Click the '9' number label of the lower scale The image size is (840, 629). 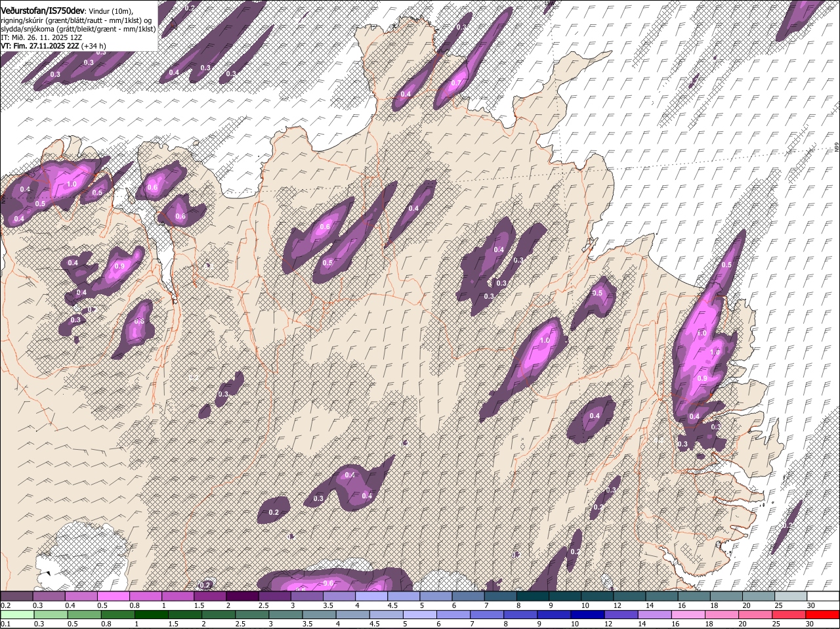tap(539, 623)
